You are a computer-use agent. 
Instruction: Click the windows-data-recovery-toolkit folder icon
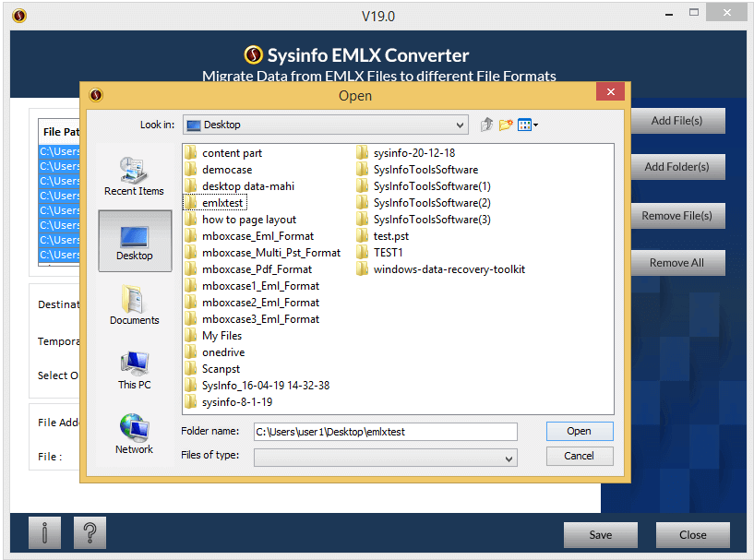tap(362, 269)
